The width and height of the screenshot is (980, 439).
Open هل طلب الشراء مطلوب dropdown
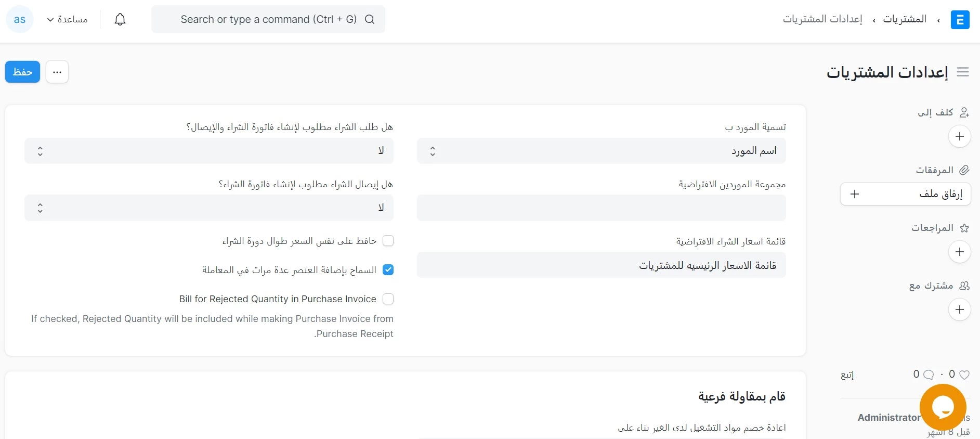(209, 151)
